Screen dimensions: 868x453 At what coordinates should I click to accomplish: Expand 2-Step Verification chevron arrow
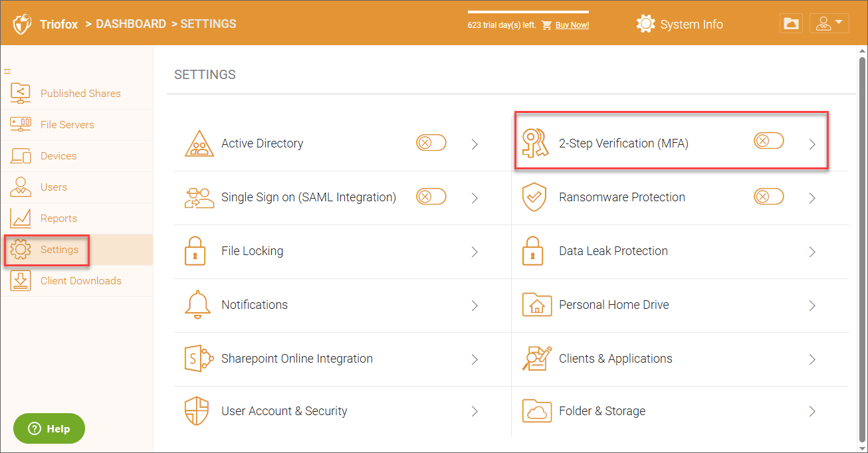click(812, 144)
